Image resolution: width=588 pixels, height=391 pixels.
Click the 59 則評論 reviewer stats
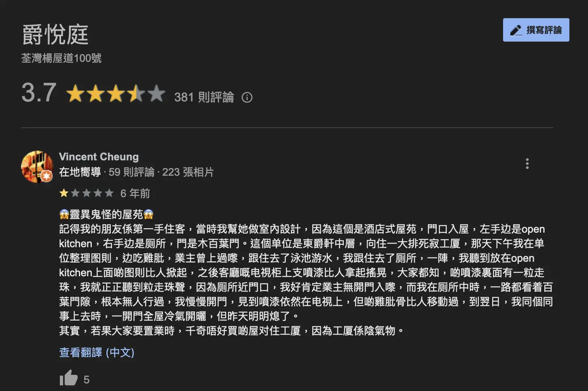point(131,172)
